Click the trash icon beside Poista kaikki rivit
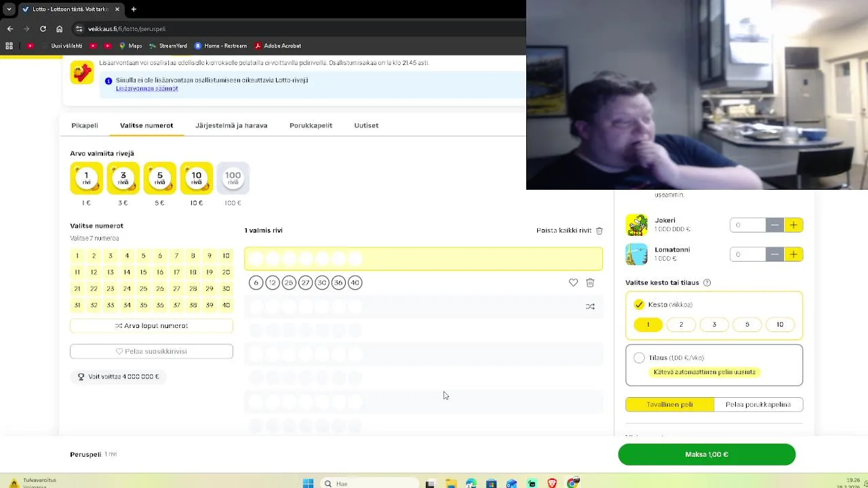The image size is (868, 488). pyautogui.click(x=599, y=230)
